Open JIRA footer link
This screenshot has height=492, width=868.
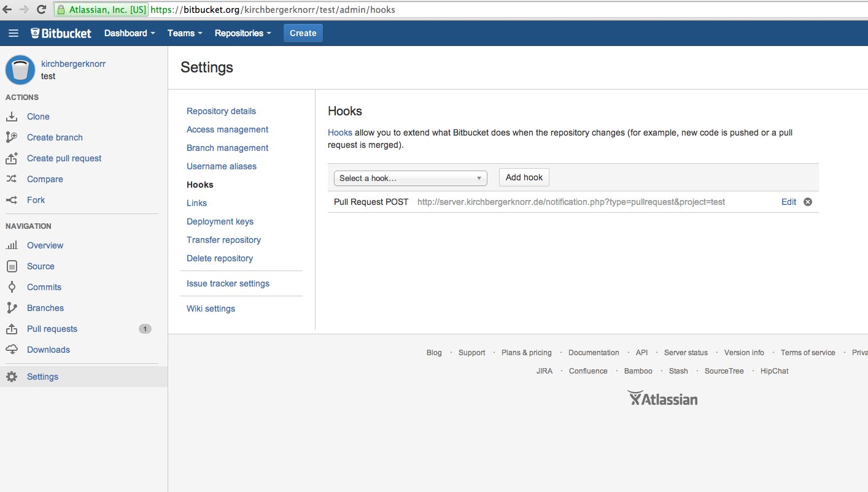pyautogui.click(x=544, y=371)
